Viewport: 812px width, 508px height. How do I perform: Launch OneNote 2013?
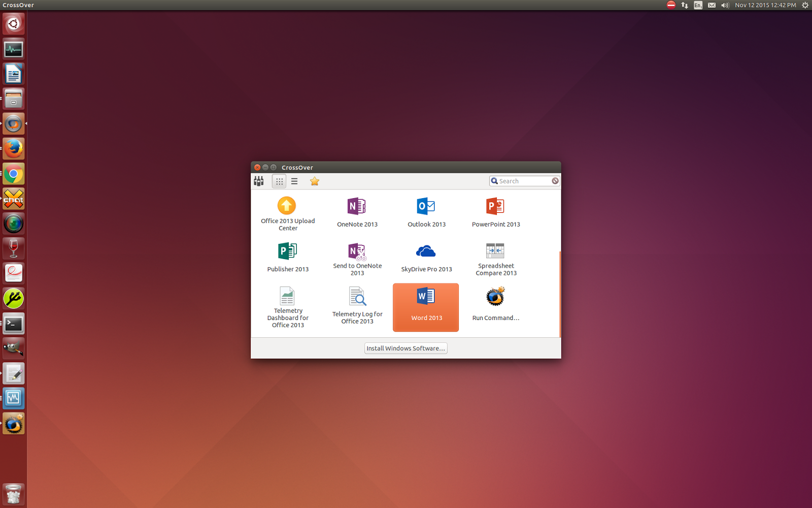click(x=357, y=213)
